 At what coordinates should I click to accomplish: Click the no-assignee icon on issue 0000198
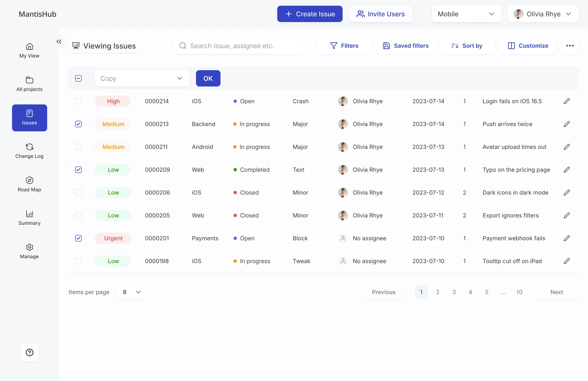click(x=343, y=261)
